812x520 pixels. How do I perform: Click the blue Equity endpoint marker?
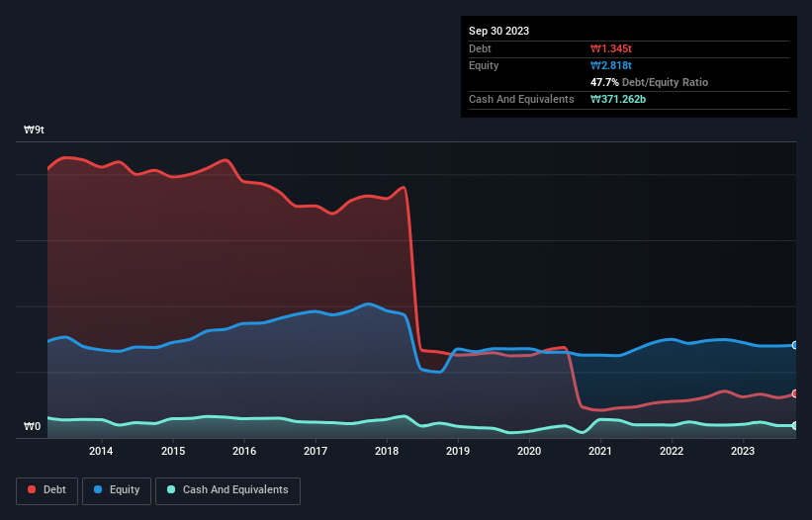click(x=795, y=345)
